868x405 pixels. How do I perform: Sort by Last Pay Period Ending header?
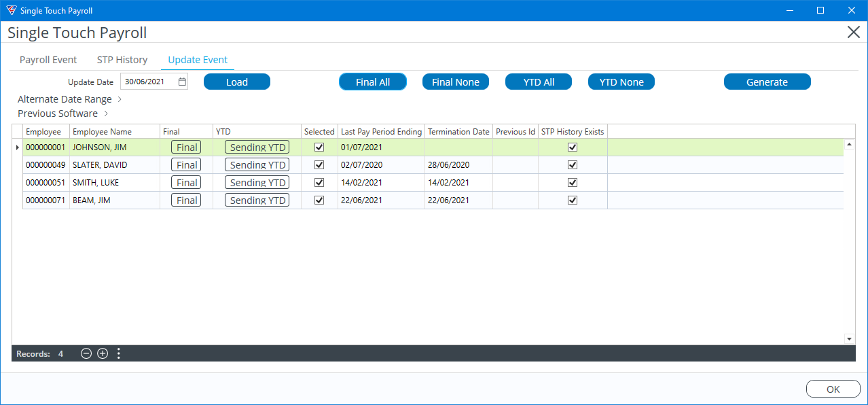point(381,132)
